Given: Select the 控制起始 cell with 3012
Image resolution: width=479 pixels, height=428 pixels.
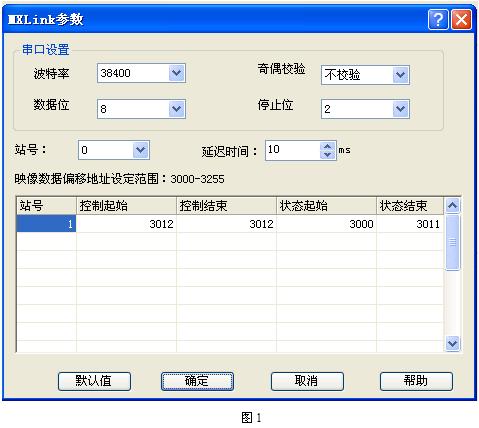Looking at the screenshot, I should [126, 223].
